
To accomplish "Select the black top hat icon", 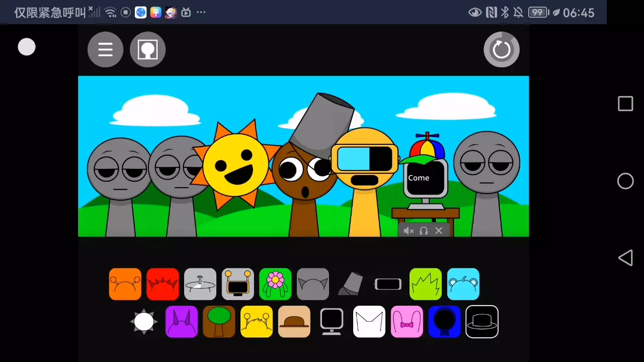I will tap(482, 322).
